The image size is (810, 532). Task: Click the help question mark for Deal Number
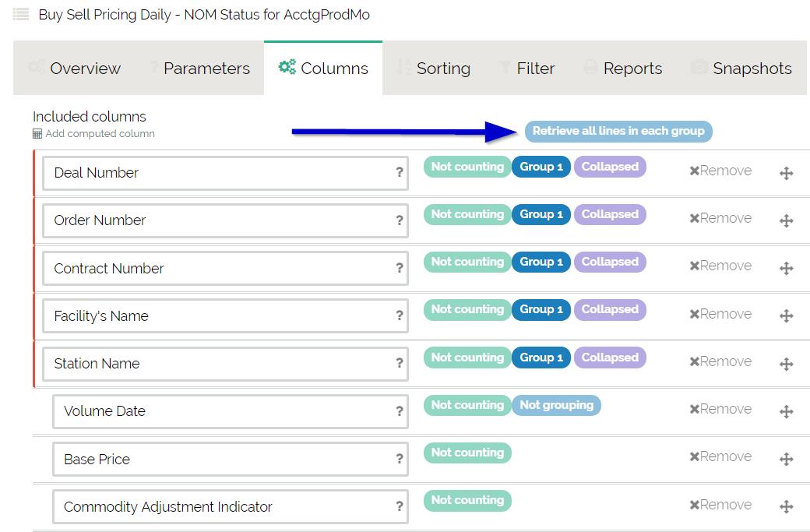pyautogui.click(x=400, y=173)
